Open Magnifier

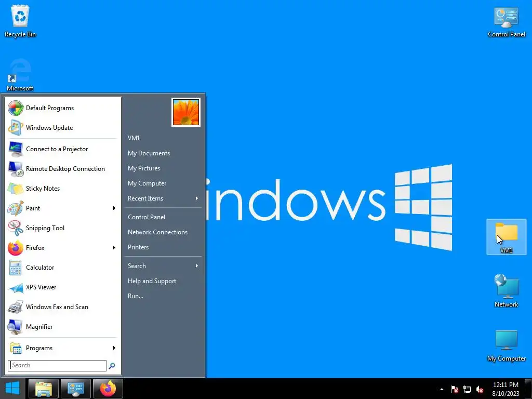(63, 327)
